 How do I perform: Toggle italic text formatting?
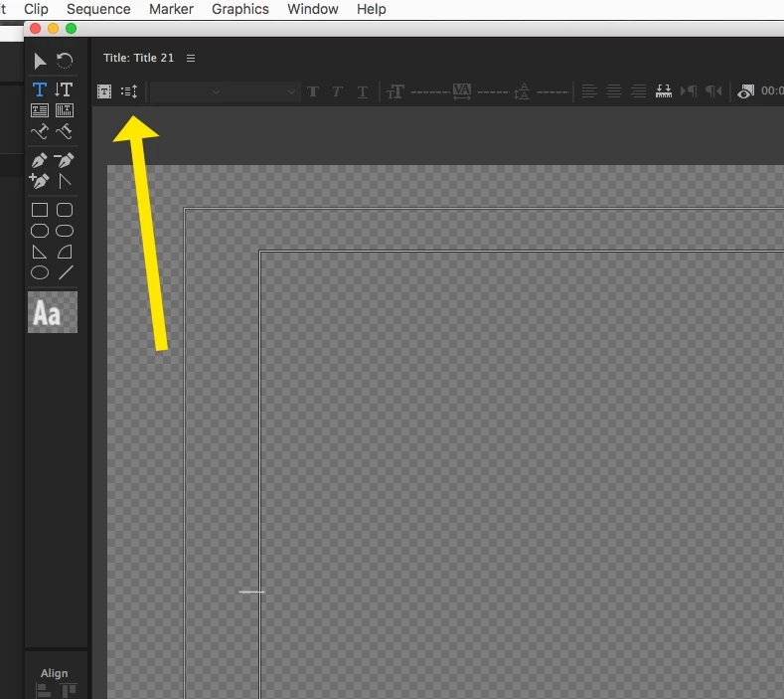pos(338,91)
